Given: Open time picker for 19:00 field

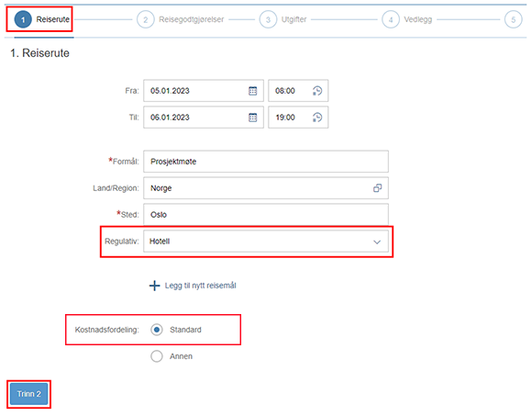Looking at the screenshot, I should pos(317,118).
